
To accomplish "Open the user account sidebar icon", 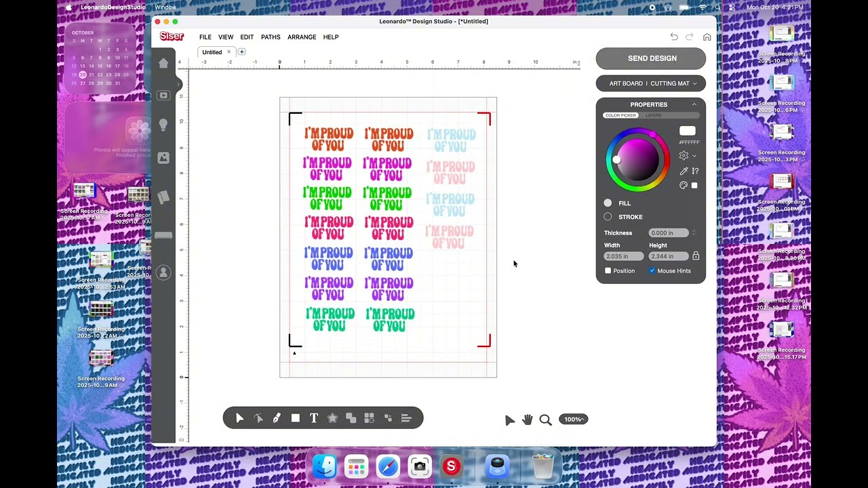I will pos(163,272).
